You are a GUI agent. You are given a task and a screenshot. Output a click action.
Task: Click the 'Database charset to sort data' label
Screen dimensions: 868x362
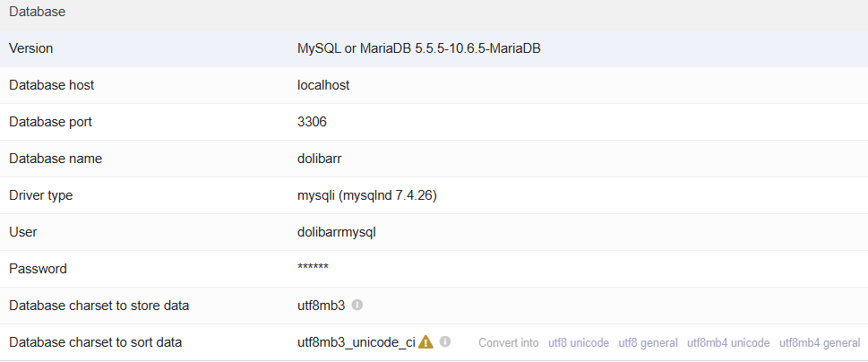coord(95,342)
